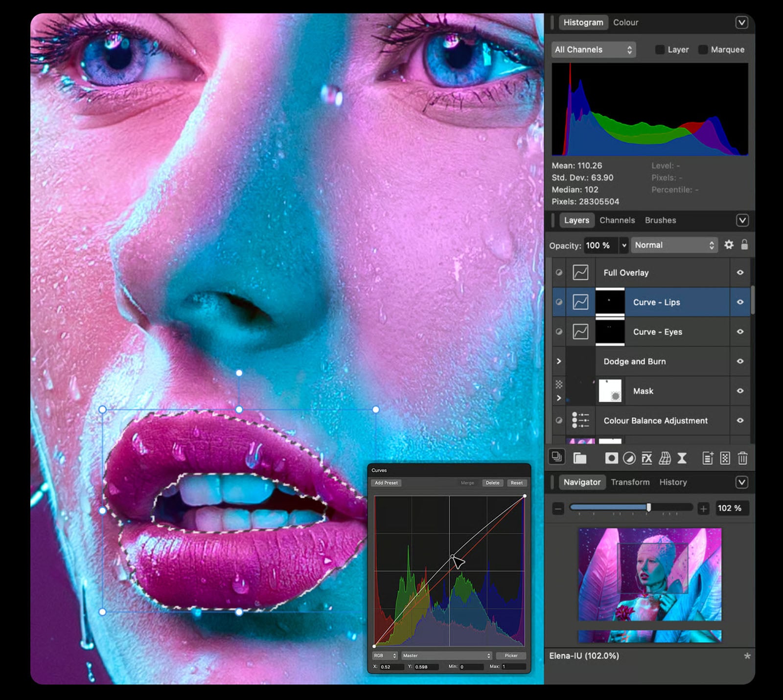Image resolution: width=783 pixels, height=700 pixels.
Task: Click the circle left of Colour Balance Adjustment
Action: (x=559, y=420)
